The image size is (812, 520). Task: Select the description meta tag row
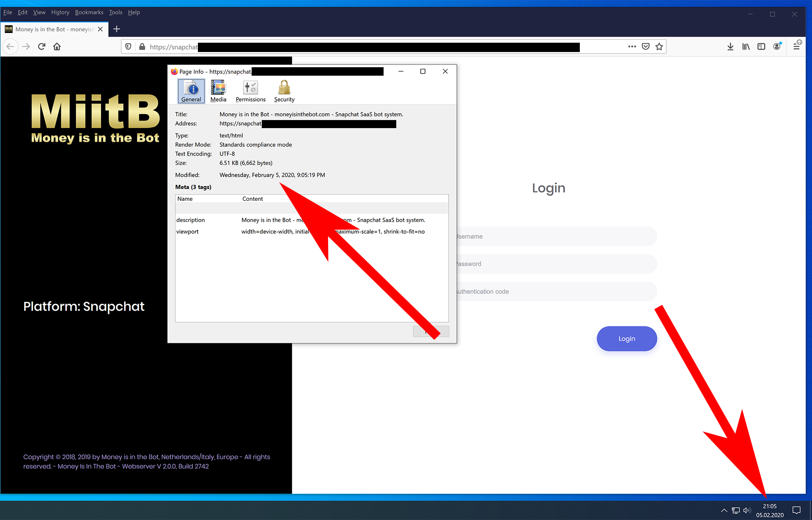click(x=312, y=220)
